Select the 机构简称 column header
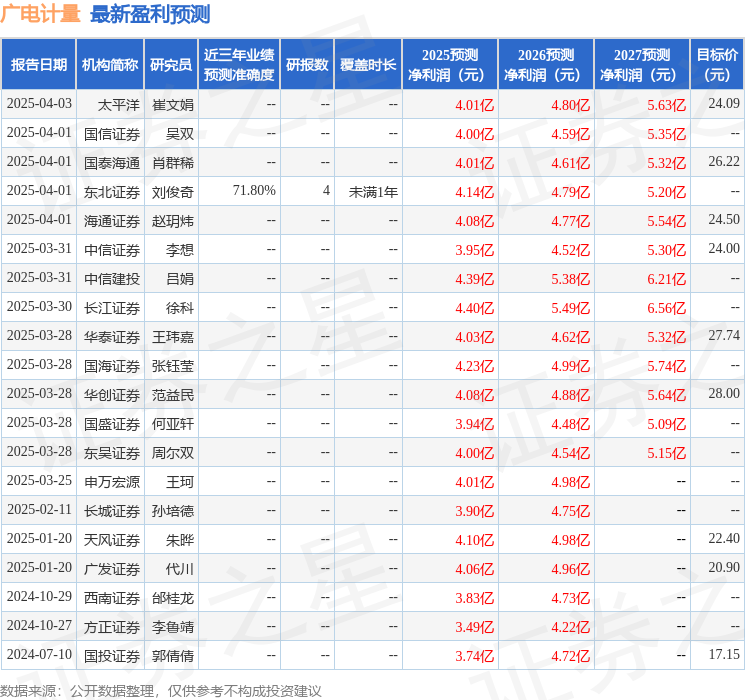The width and height of the screenshot is (745, 700). tap(110, 65)
